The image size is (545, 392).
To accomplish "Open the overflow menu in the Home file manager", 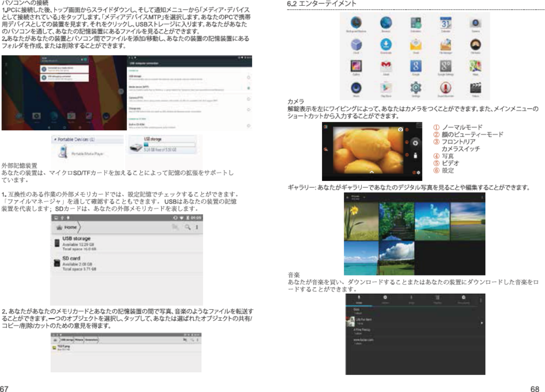I will coord(197,228).
